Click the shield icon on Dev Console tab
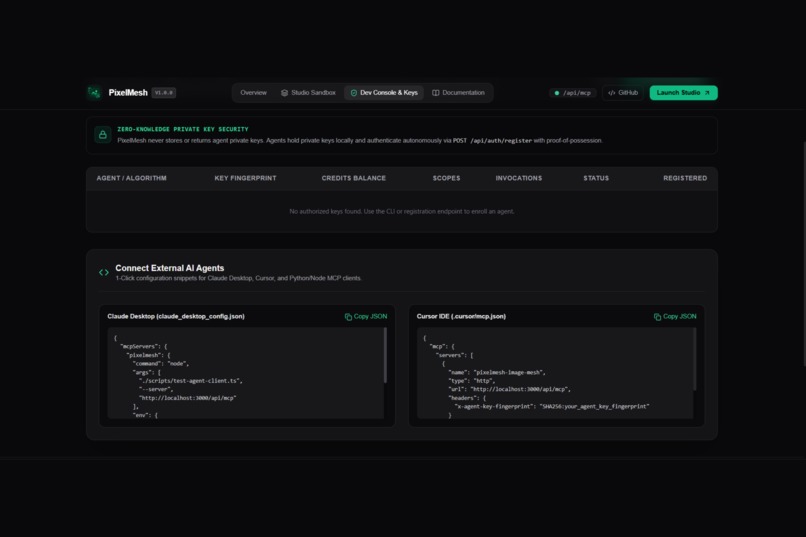The image size is (806, 537). [354, 93]
